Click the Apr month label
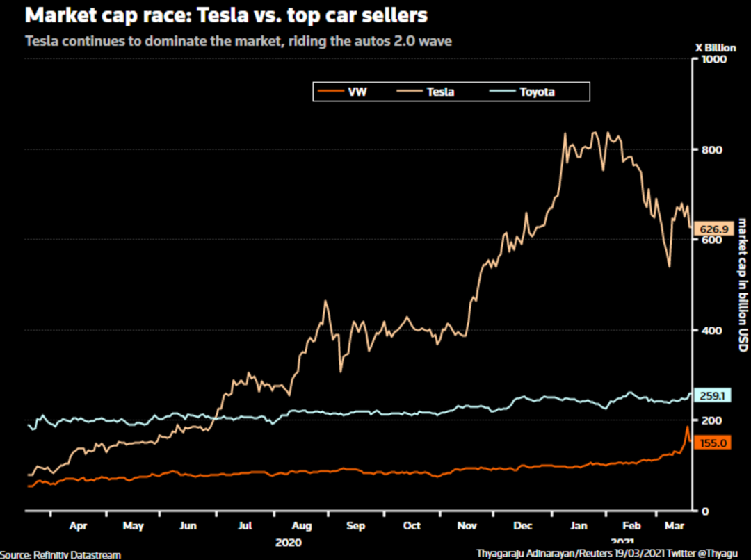Image resolution: width=751 pixels, height=560 pixels. pyautogui.click(x=78, y=525)
